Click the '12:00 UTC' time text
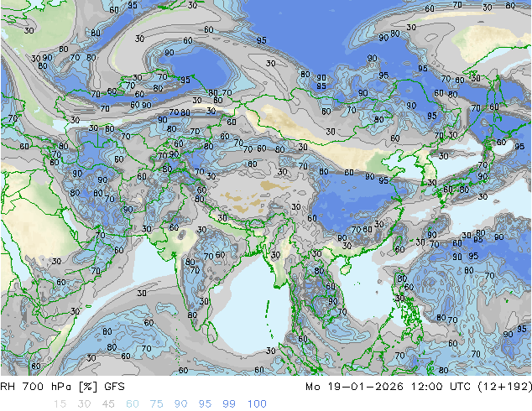The width and height of the screenshot is (532, 411). (x=441, y=387)
